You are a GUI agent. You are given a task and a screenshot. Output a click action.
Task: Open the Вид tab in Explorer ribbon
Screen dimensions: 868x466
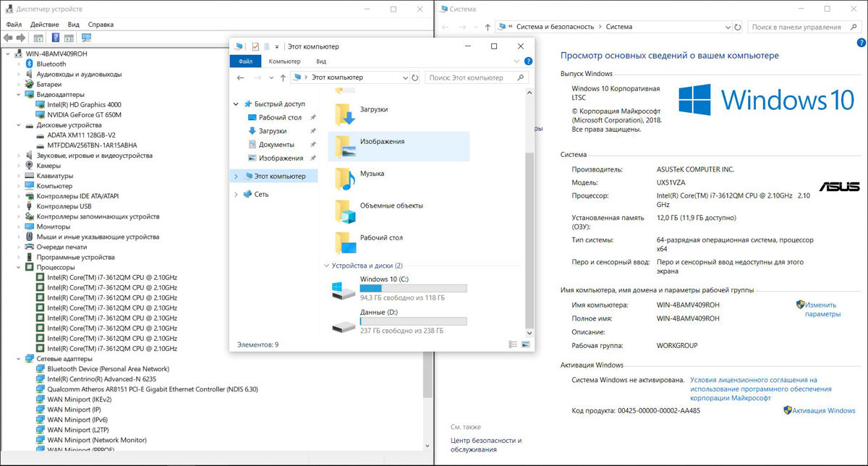321,62
